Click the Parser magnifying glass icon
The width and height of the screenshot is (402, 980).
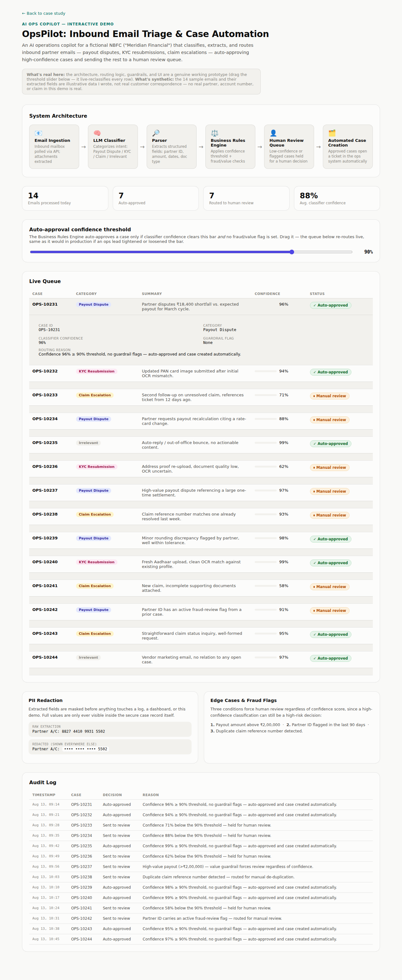click(x=156, y=133)
